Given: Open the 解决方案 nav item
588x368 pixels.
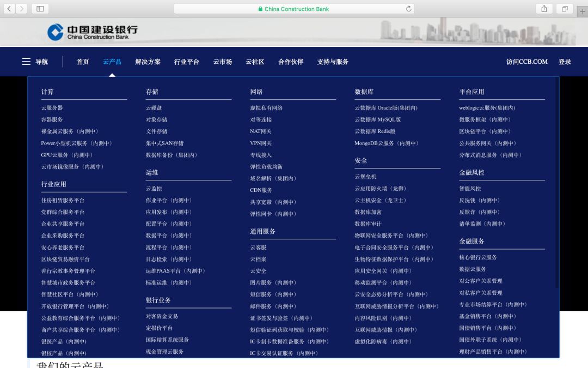Looking at the screenshot, I should 148,62.
